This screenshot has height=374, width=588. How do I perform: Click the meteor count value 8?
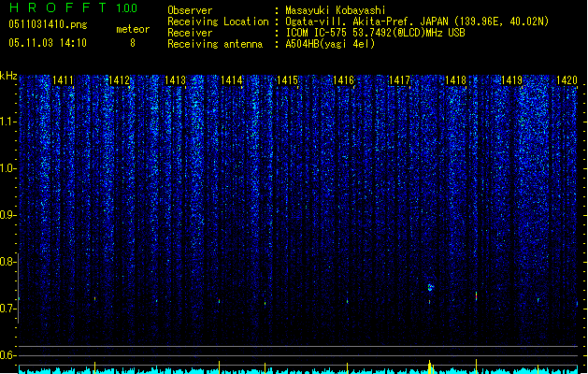tap(133, 43)
